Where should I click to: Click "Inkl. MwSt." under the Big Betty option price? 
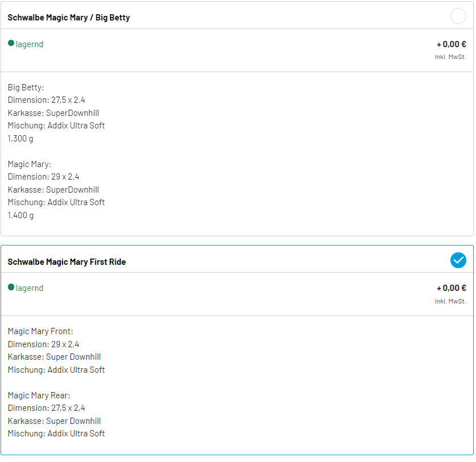click(x=450, y=57)
